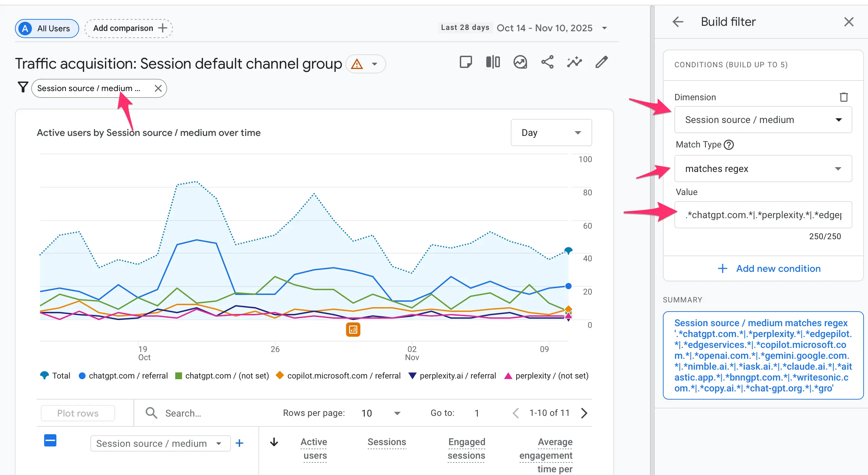Open report editing with the pencil icon
Image resolution: width=868 pixels, height=475 pixels.
[601, 62]
